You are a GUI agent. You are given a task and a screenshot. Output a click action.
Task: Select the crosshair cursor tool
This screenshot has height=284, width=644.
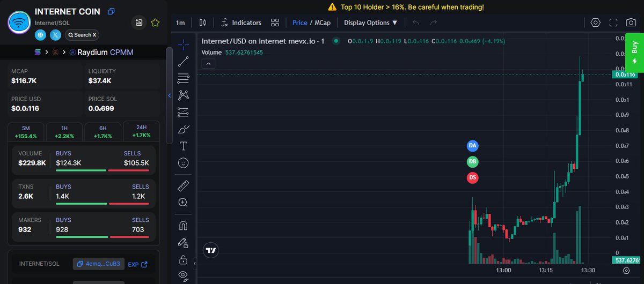tap(183, 44)
